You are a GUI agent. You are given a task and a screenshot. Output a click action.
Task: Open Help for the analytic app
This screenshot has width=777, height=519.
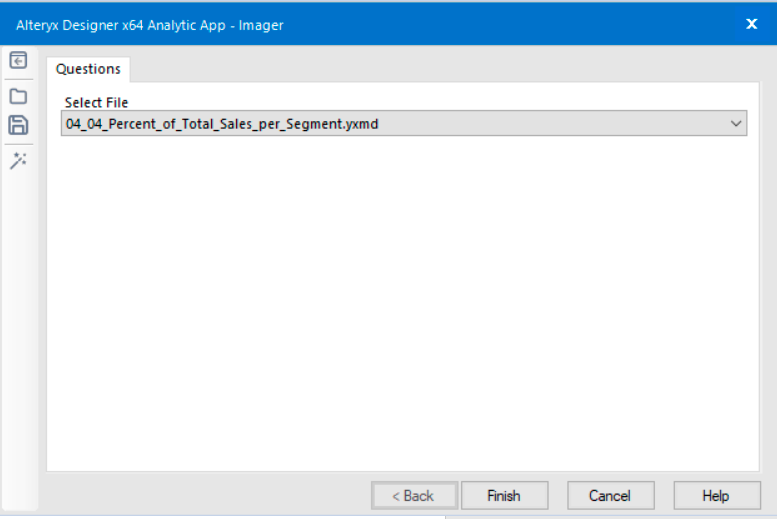(717, 495)
